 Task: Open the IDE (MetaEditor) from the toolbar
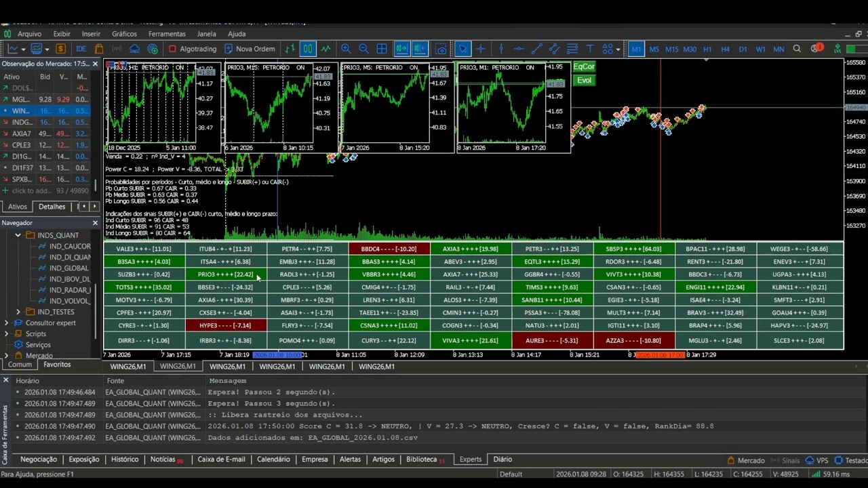click(x=81, y=49)
